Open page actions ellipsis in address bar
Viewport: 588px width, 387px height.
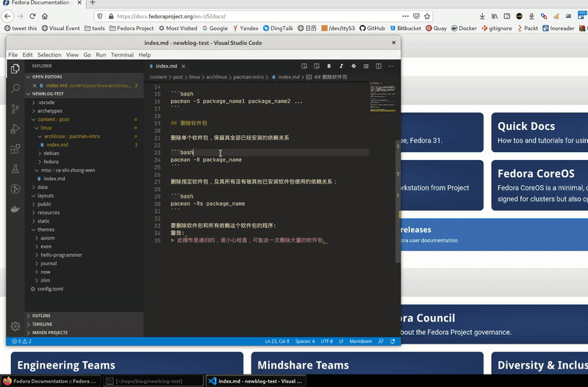click(x=406, y=16)
